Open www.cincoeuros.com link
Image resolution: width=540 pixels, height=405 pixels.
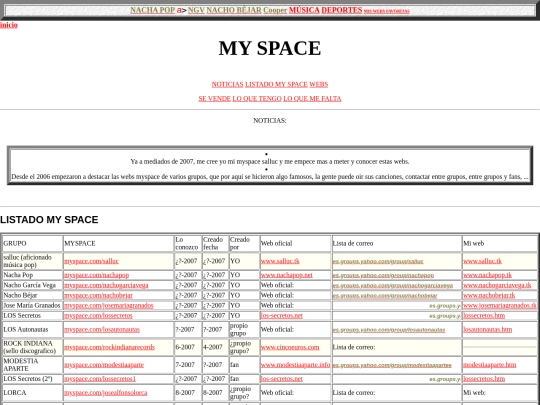tap(290, 347)
